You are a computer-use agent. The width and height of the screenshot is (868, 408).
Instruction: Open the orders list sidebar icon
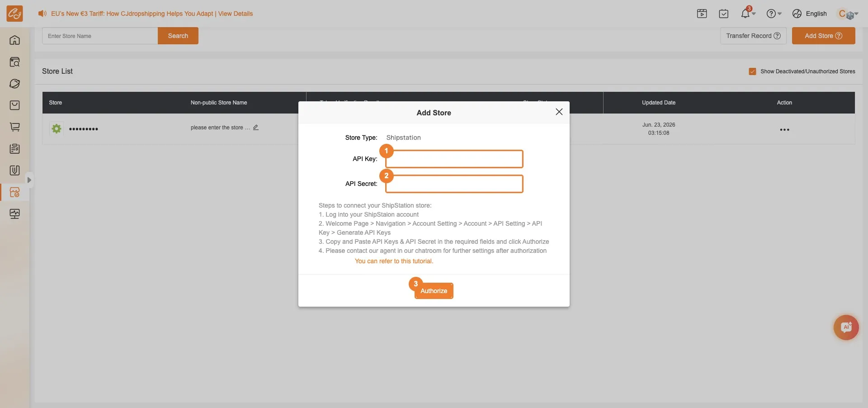14,149
